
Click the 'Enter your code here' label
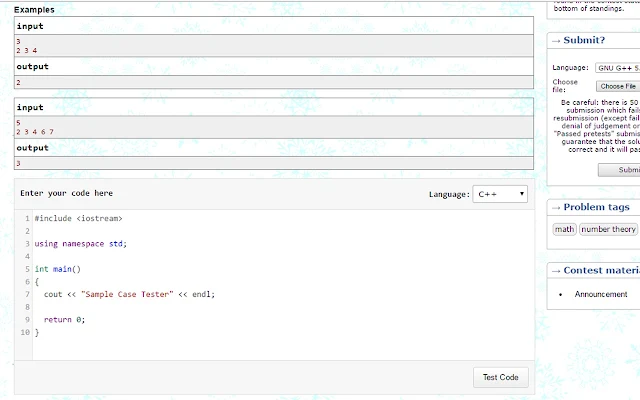tap(67, 193)
